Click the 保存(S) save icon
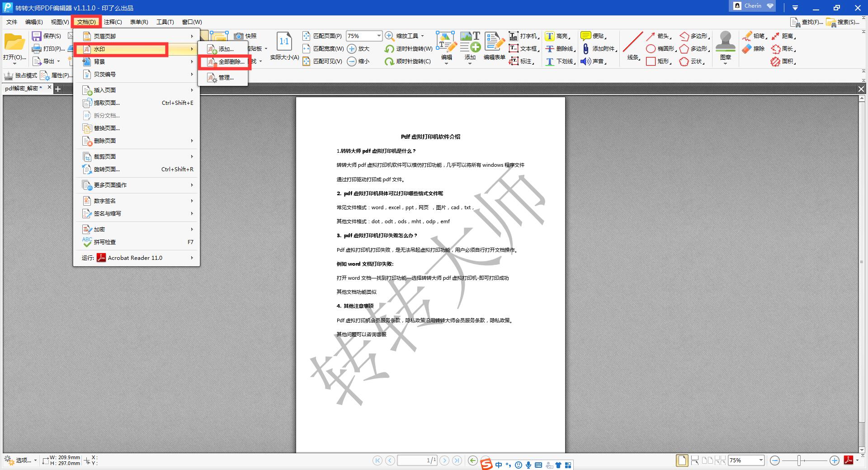 point(37,36)
